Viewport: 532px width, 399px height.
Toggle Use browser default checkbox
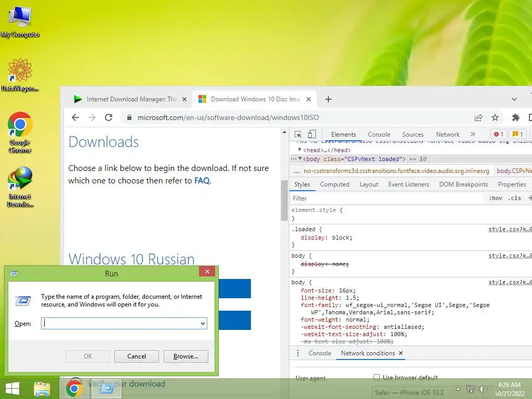pyautogui.click(x=377, y=377)
